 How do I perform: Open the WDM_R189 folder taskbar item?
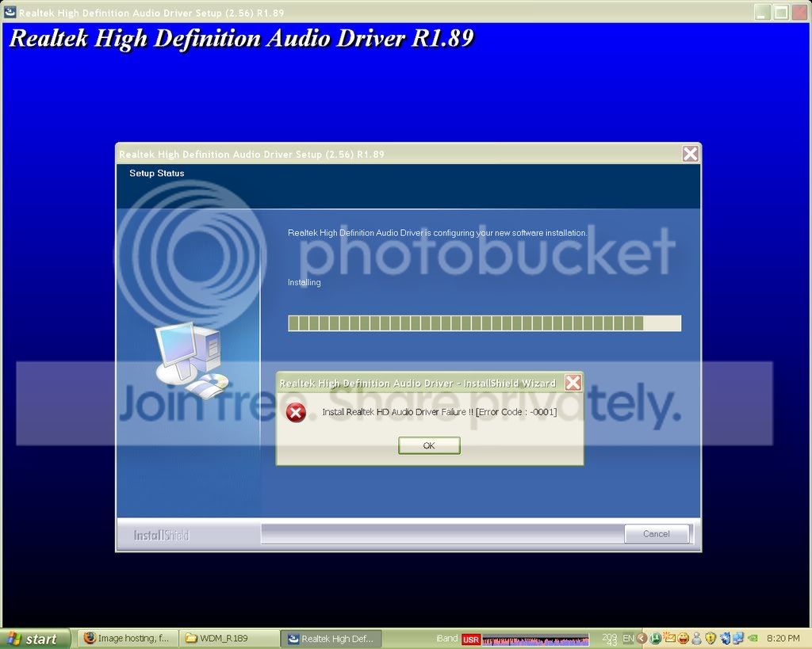(229, 638)
